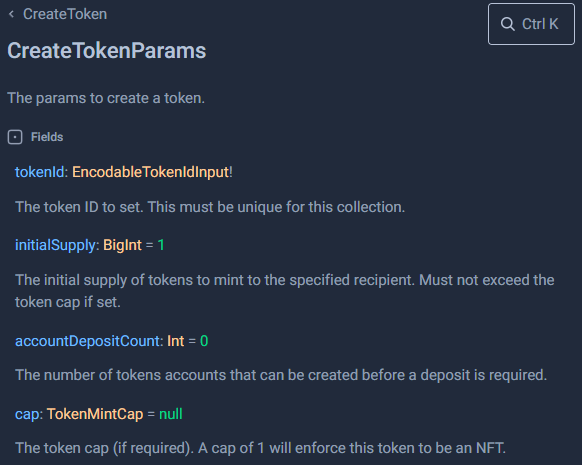Click the back chevron beside CreateToken
This screenshot has width=582, height=465.
12,14
